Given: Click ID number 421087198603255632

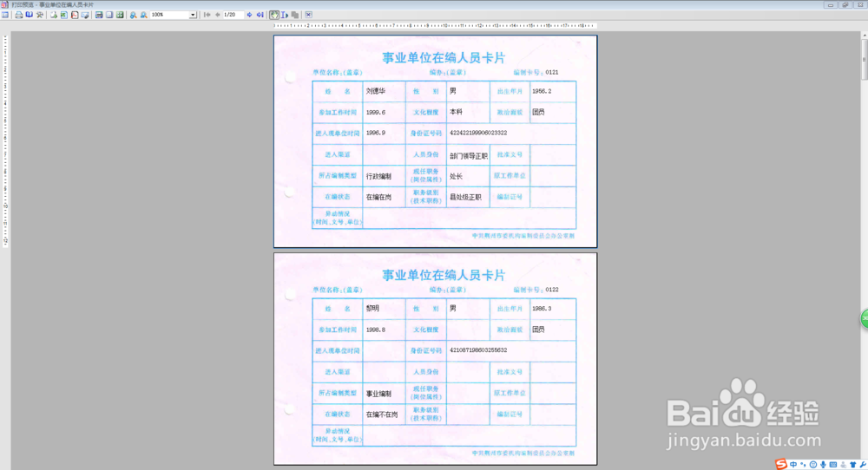Looking at the screenshot, I should 477,350.
